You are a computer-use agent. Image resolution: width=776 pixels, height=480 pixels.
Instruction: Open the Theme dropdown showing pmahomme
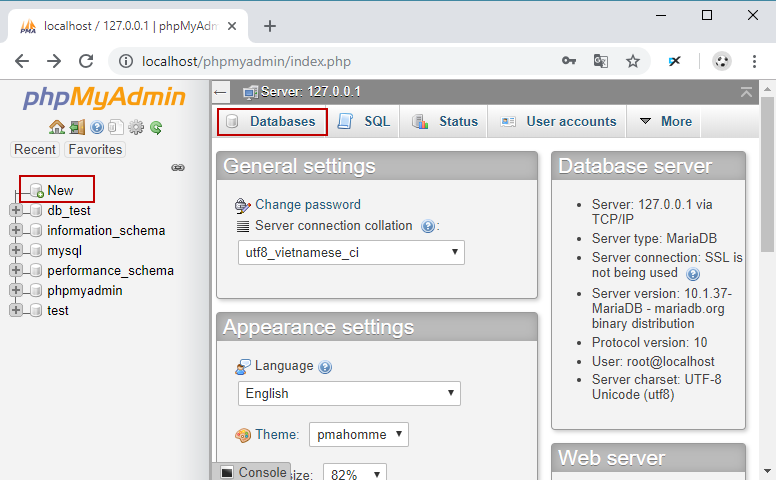pyautogui.click(x=358, y=435)
